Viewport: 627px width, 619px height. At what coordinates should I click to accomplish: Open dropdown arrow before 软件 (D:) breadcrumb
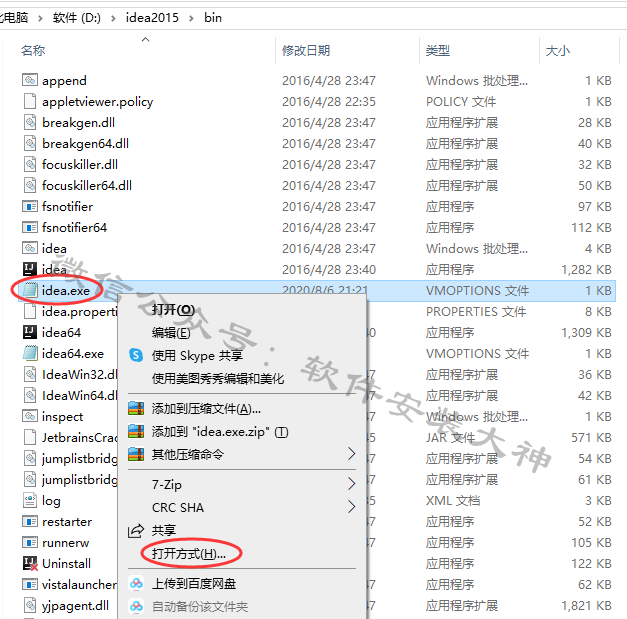40,18
